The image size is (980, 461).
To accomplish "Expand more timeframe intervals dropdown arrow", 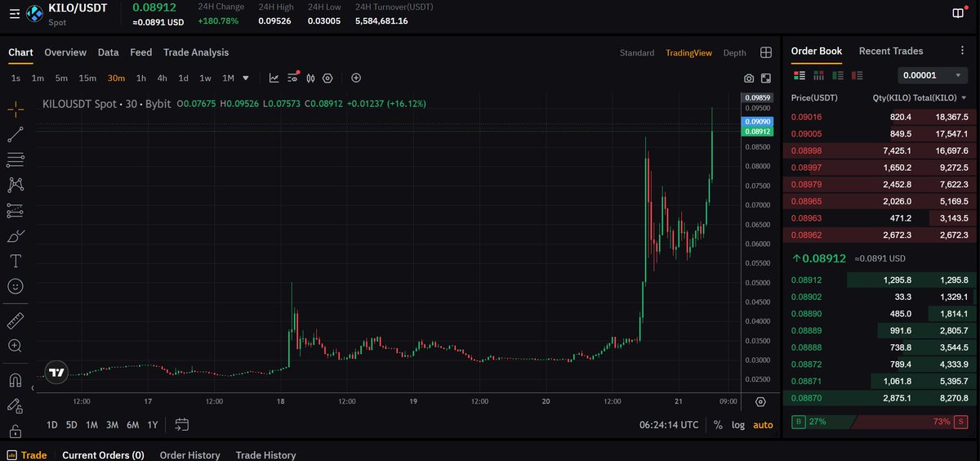I will tap(246, 78).
